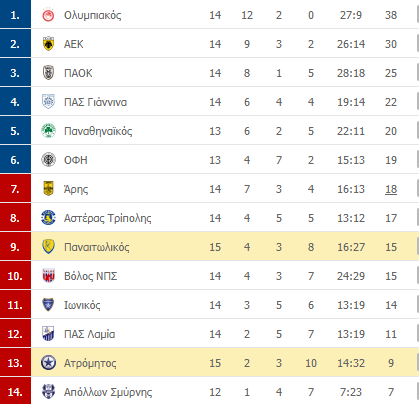419x404 pixels.
Task: Click the ΠΑΣ Γιάννινα team badge
Action: (48, 102)
